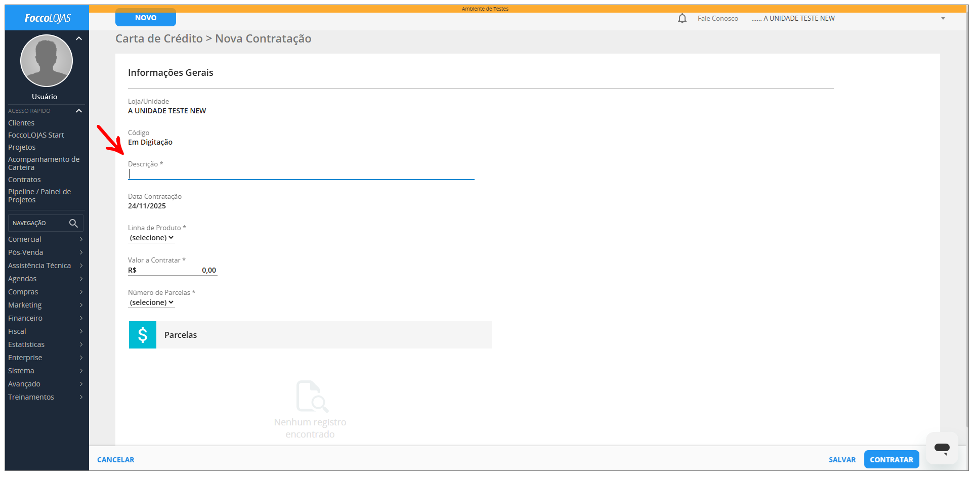Collapse the Acesso Rápido section

79,111
